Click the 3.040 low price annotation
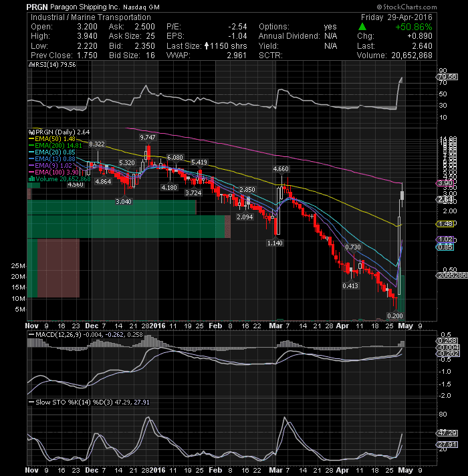The image size is (468, 476). (124, 202)
